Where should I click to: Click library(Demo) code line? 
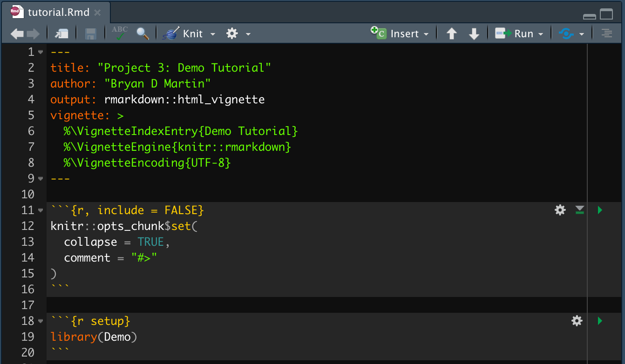[94, 337]
